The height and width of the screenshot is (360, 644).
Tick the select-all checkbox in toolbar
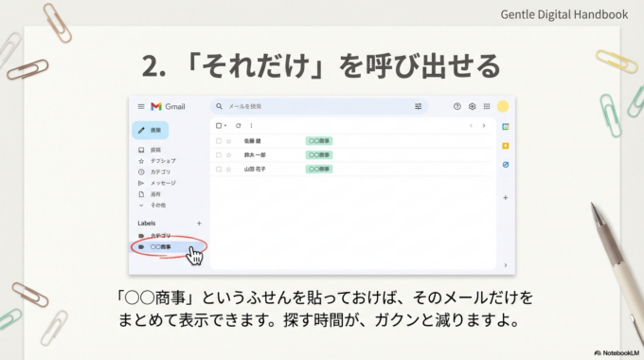click(219, 126)
